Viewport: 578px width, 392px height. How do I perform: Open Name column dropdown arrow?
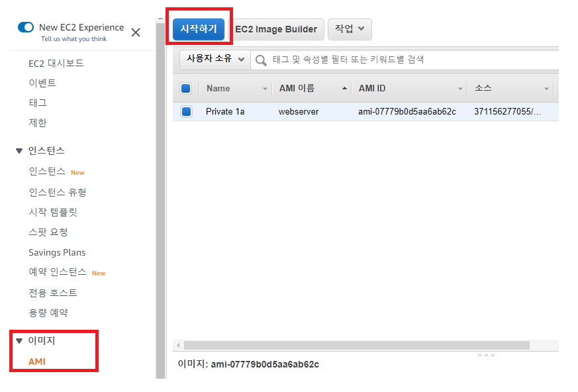tap(265, 89)
